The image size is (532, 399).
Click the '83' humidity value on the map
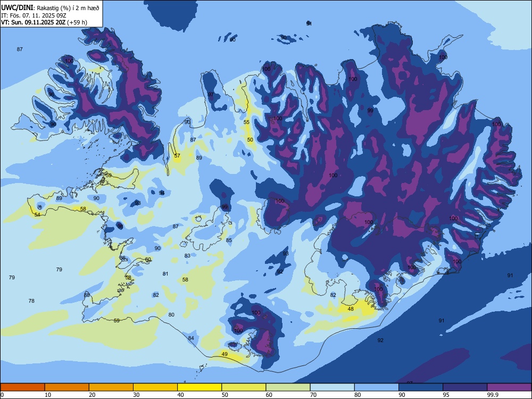pos(187,255)
